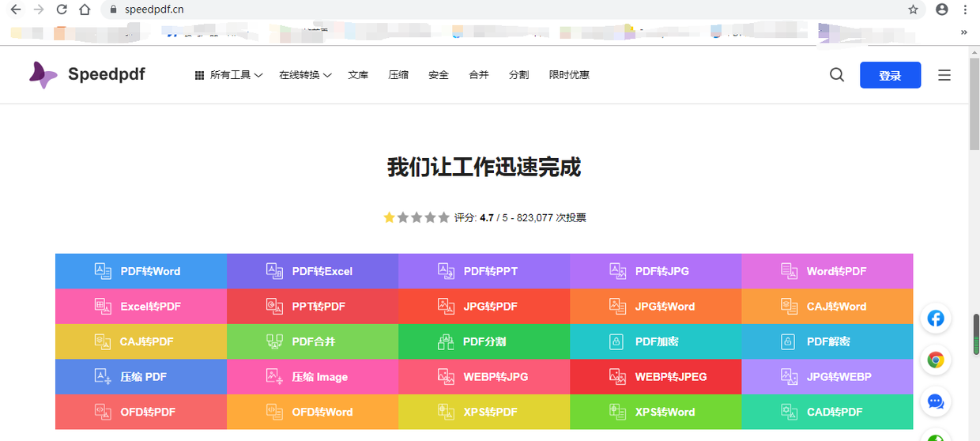Show more bookmarks chevron
Viewport: 980px width, 441px height.
[x=964, y=32]
